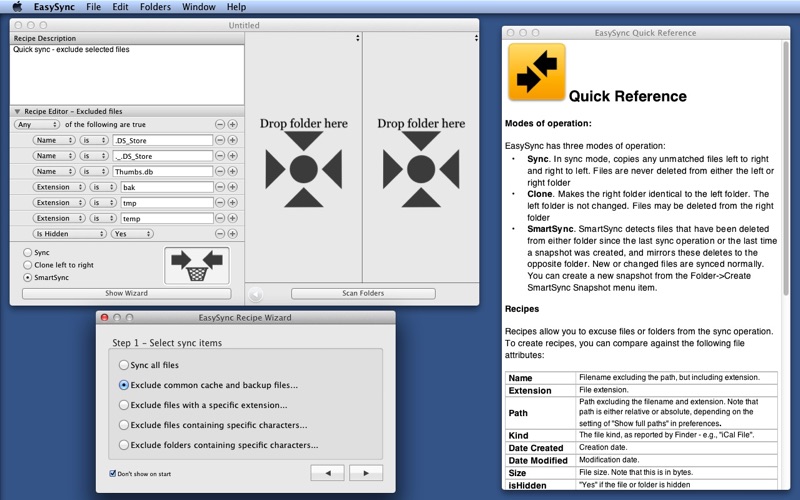This screenshot has height=500, width=800.
Task: Open the Help menu
Action: pos(236,7)
